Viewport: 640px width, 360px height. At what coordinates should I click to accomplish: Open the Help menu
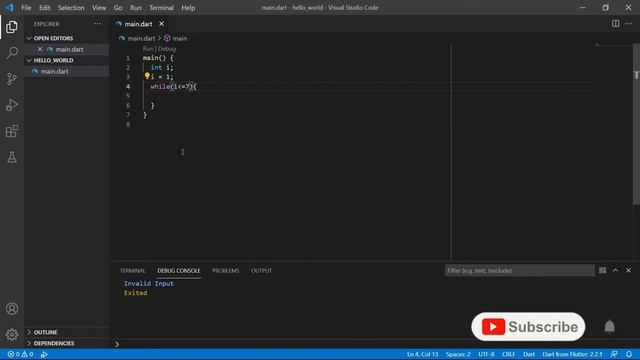(188, 8)
